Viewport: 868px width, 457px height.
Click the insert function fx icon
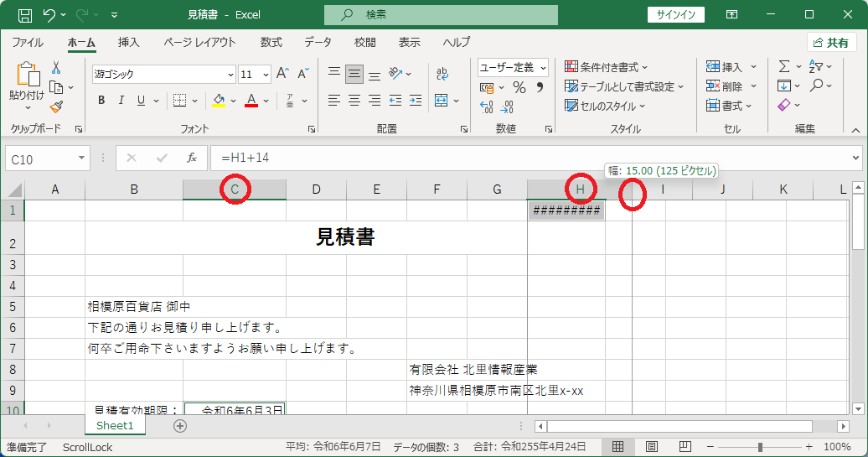[192, 158]
